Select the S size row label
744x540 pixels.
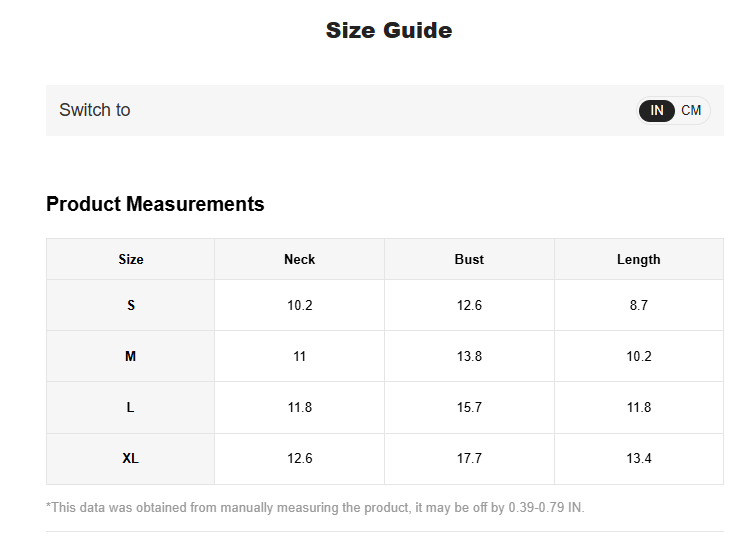tap(131, 305)
